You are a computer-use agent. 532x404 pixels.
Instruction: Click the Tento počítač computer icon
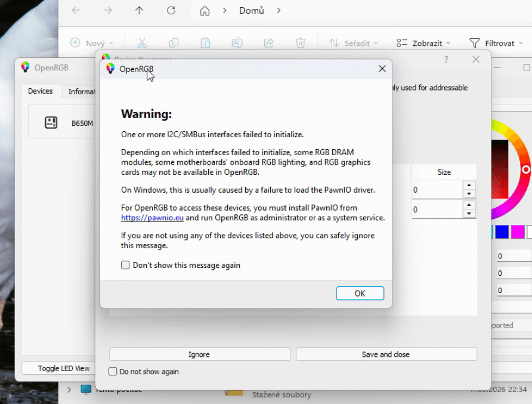[86, 390]
